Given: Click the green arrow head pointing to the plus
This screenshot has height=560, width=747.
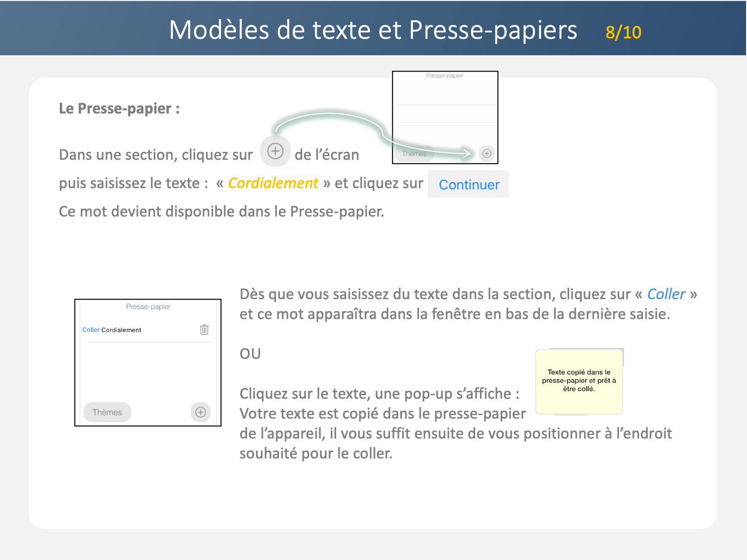Looking at the screenshot, I should click(467, 153).
